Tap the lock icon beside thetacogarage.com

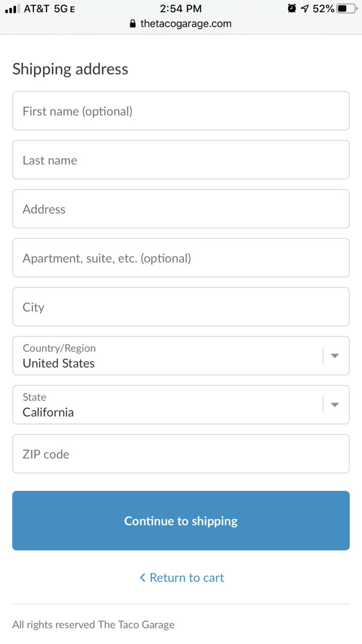tap(133, 24)
